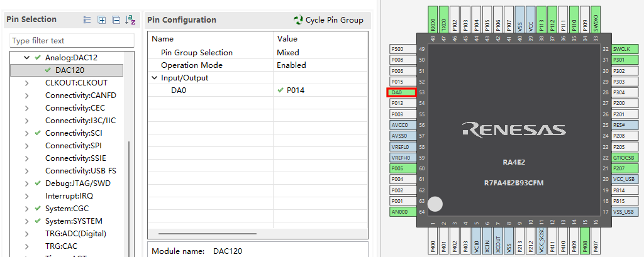Expand the Connectivity:SSIE node
The width and height of the screenshot is (644, 257).
point(26,158)
